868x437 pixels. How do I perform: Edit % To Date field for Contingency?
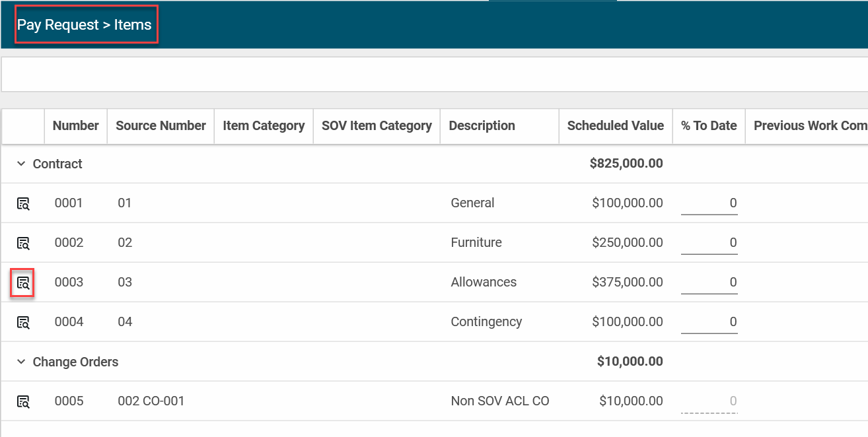709,322
